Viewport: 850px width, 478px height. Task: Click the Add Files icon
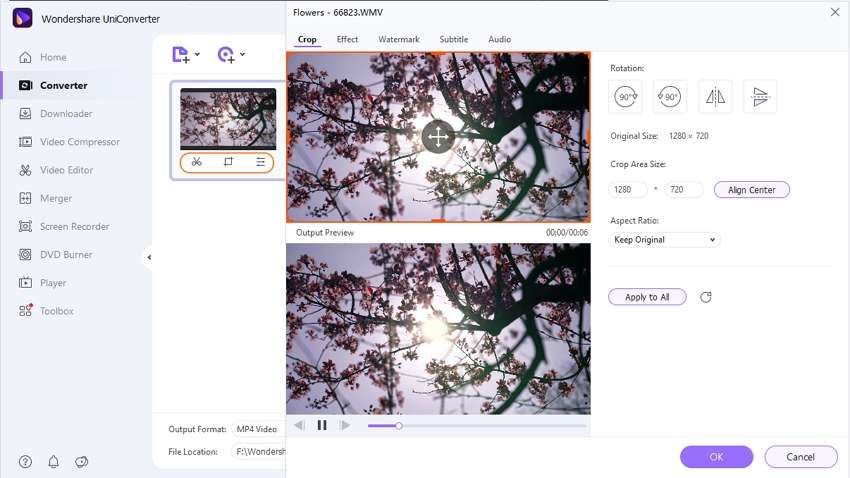[x=181, y=55]
